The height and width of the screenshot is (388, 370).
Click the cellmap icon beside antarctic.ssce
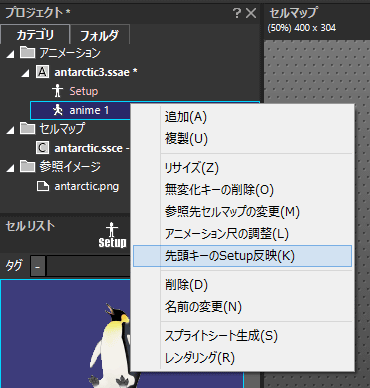[42, 148]
